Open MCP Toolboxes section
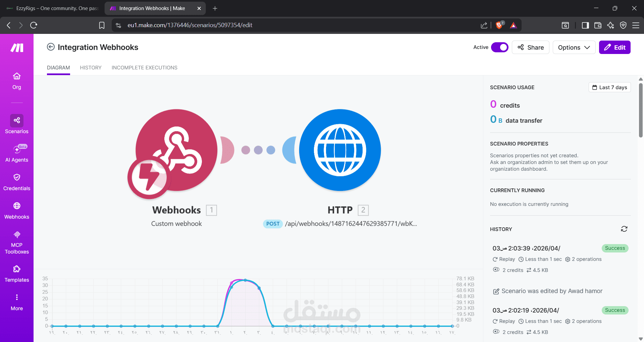This screenshot has width=644, height=342. point(17,242)
